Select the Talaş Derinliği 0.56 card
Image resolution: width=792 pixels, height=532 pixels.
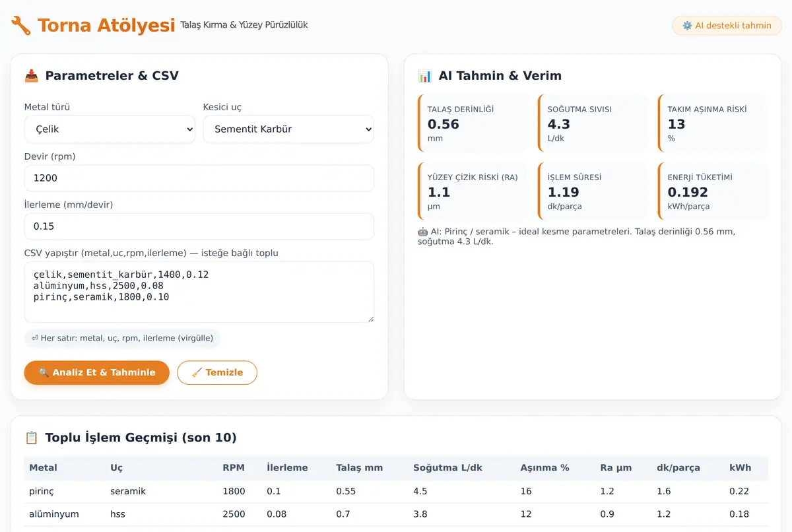[473, 123]
